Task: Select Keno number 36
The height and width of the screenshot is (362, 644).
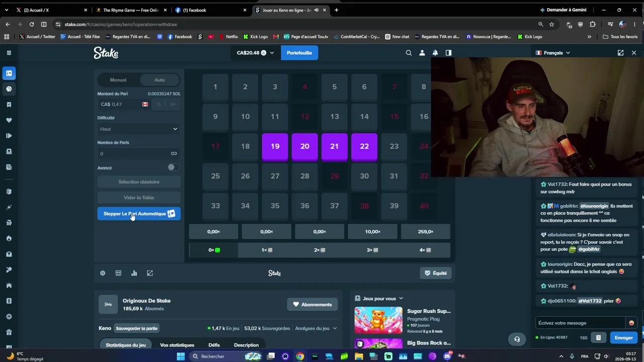Action: coord(305,206)
